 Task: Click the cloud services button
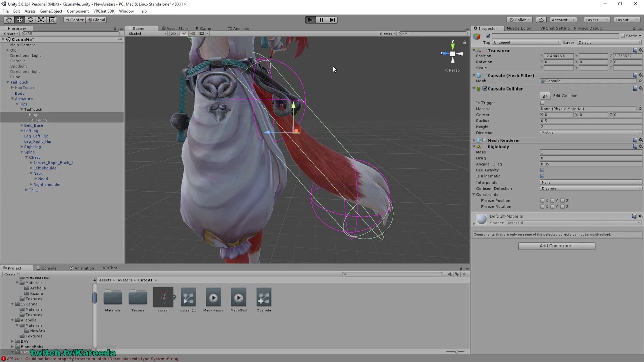click(x=541, y=20)
